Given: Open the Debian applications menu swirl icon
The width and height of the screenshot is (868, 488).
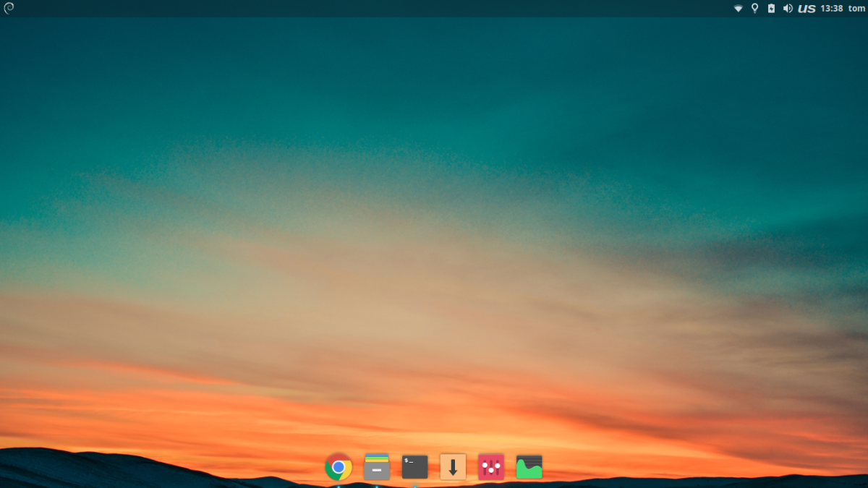Looking at the screenshot, I should [x=9, y=8].
